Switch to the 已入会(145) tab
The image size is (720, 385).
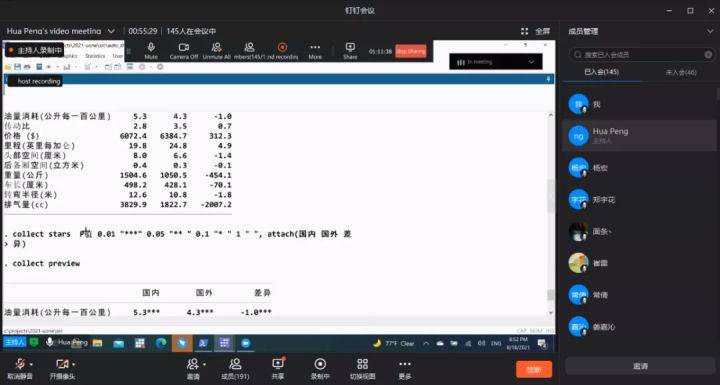point(602,72)
